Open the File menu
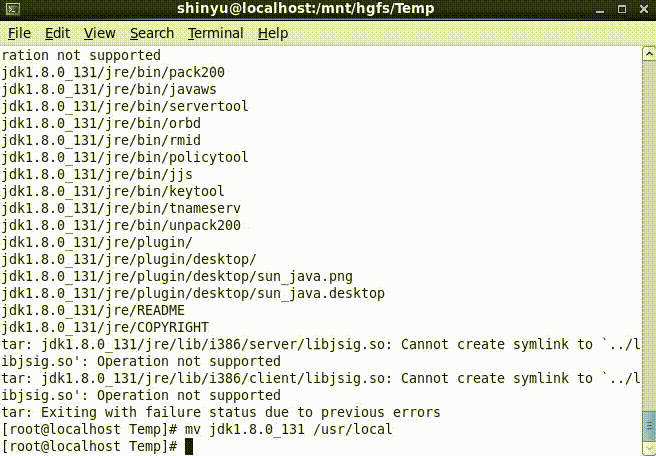656x456 pixels. [19, 33]
